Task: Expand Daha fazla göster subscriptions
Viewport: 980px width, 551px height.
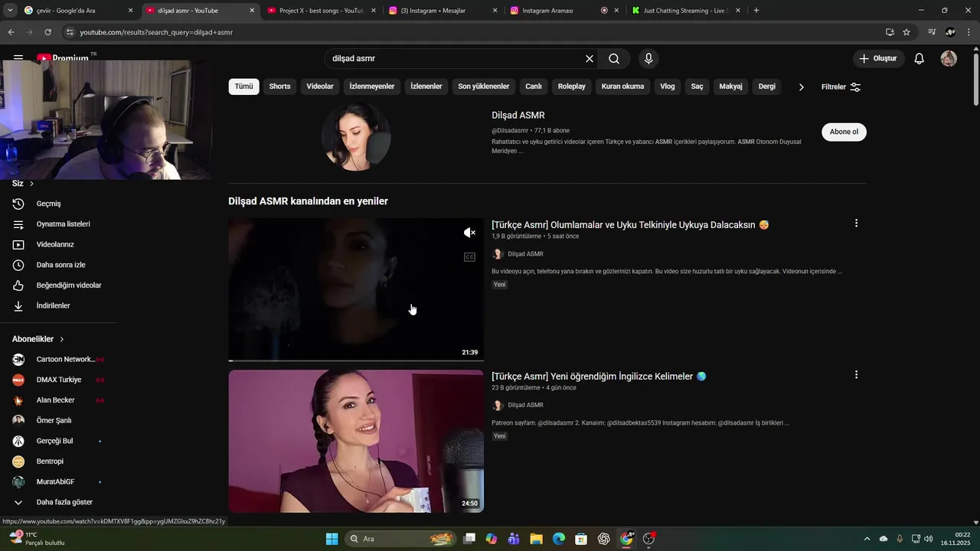Action: click(x=64, y=502)
